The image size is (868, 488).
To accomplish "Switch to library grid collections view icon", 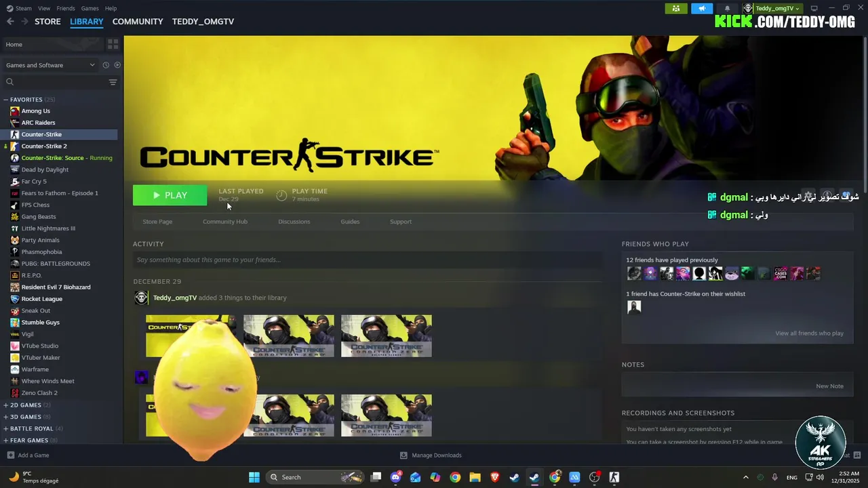I will coord(113,44).
